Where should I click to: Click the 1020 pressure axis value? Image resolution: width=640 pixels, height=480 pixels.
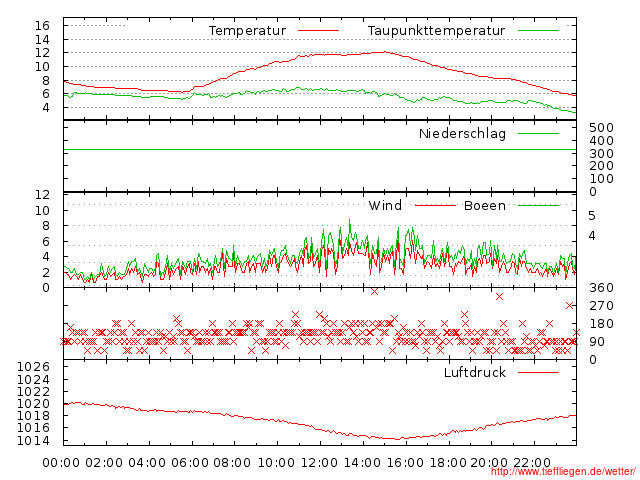pos(33,404)
